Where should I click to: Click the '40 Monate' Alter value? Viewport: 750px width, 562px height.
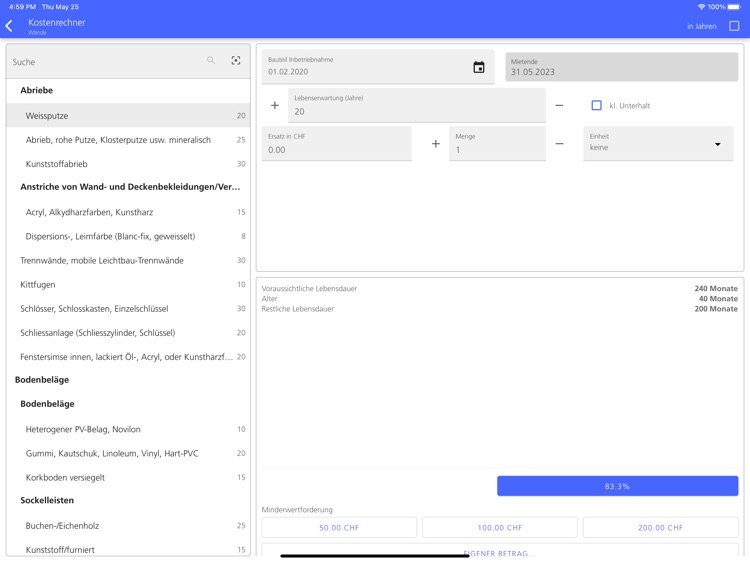point(718,298)
